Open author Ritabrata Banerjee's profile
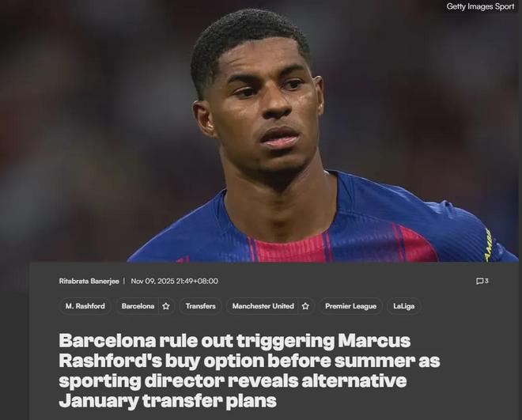Image resolution: width=522 pixels, height=420 pixels. [89, 282]
